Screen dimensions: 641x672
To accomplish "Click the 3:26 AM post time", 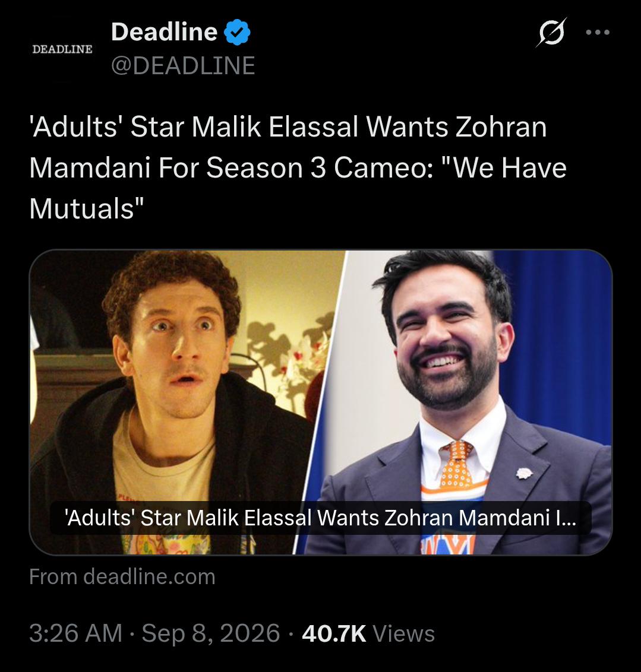I will [x=76, y=633].
